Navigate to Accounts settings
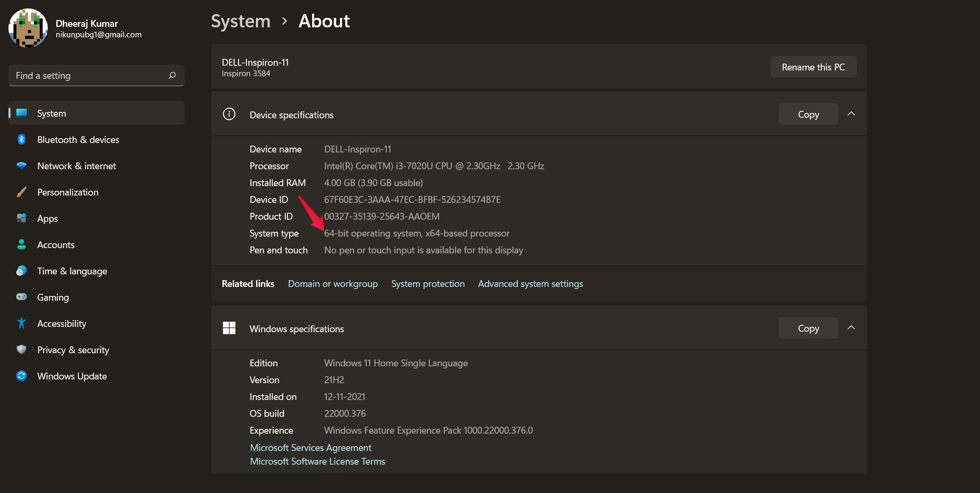 coord(96,244)
